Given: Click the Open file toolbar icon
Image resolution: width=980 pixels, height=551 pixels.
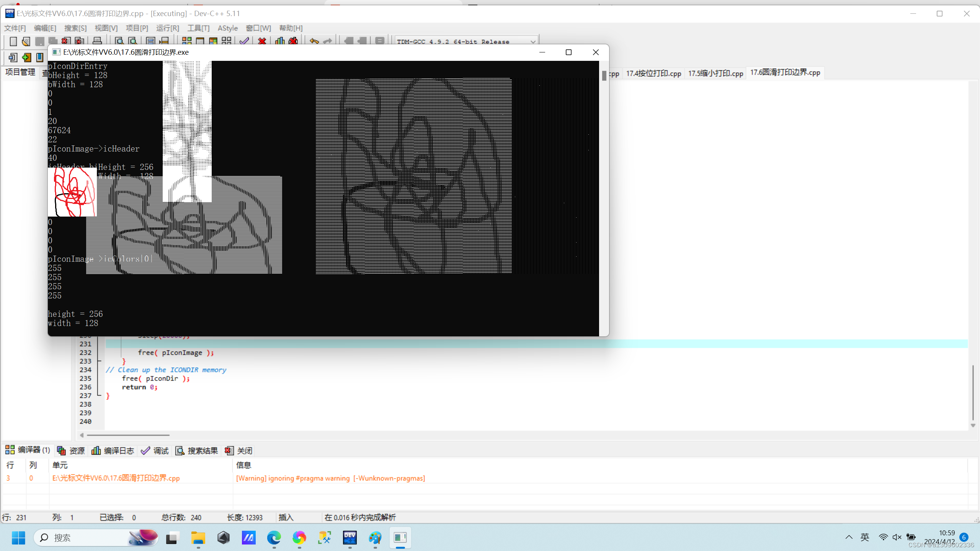Looking at the screenshot, I should point(26,41).
